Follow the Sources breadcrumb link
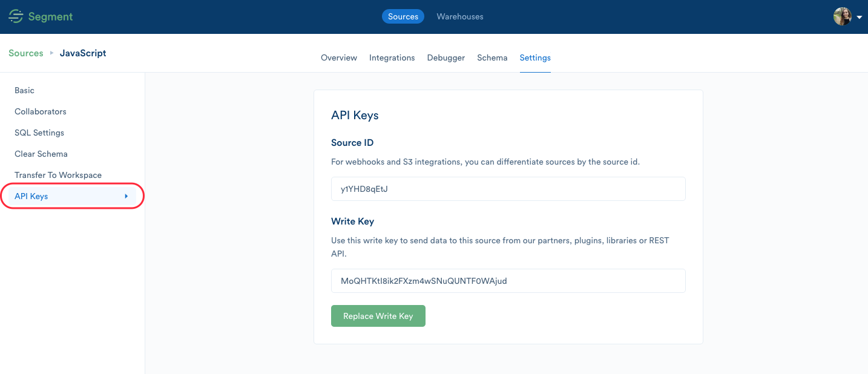Viewport: 868px width, 374px height. coord(26,53)
